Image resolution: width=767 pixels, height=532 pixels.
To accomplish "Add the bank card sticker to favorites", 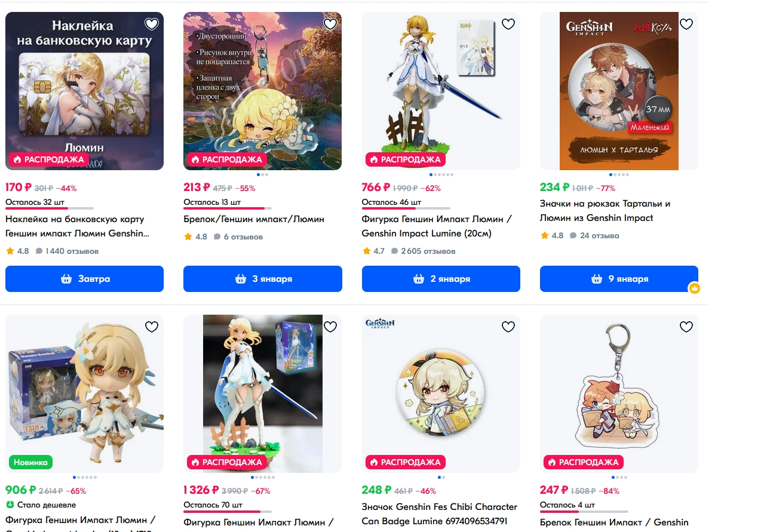I will coord(152,24).
